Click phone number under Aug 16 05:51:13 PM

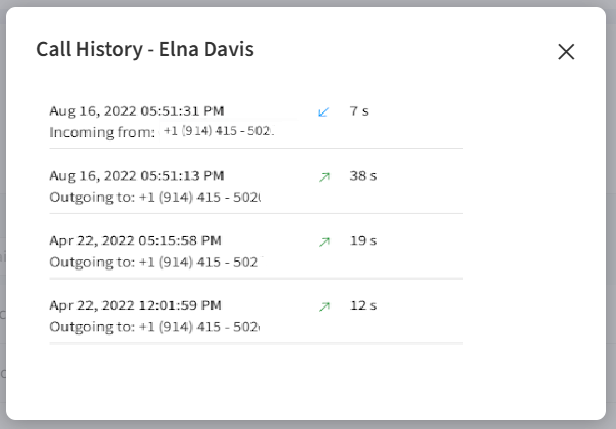coord(199,197)
